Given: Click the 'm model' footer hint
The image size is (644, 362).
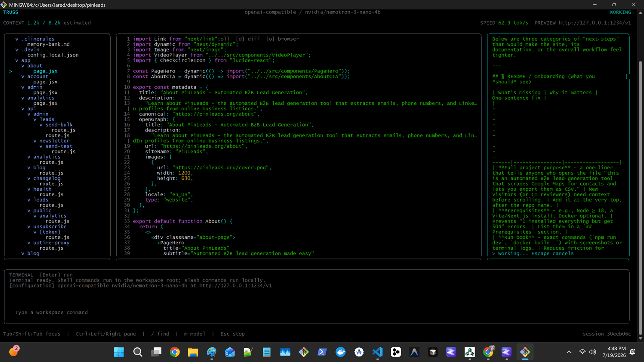Looking at the screenshot, I should (x=195, y=334).
